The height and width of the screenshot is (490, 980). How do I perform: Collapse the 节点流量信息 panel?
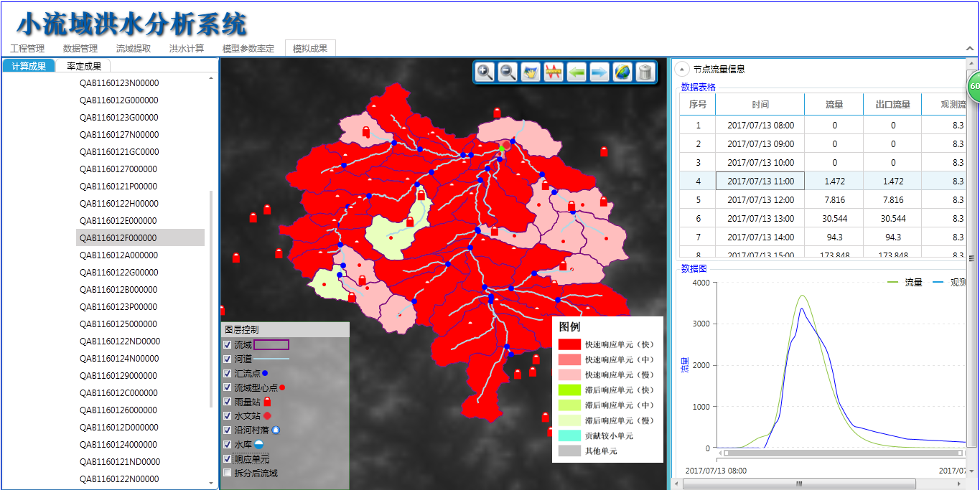683,70
